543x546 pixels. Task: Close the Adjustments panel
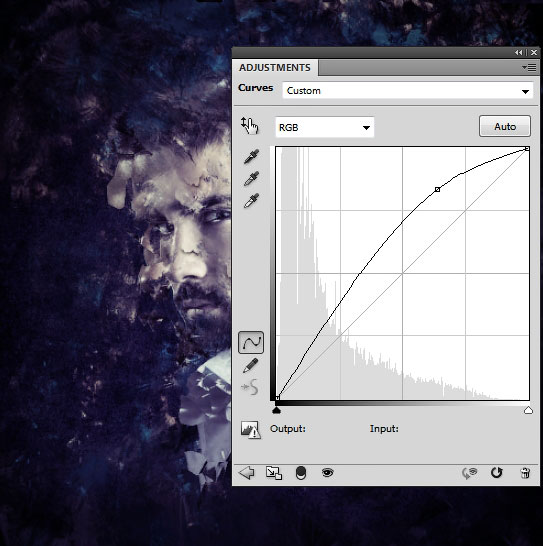(x=534, y=53)
